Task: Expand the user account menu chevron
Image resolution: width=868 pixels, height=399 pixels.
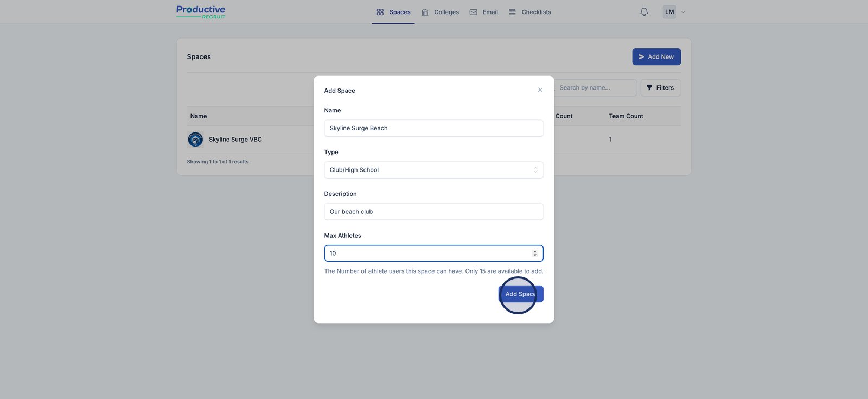Action: (x=683, y=12)
